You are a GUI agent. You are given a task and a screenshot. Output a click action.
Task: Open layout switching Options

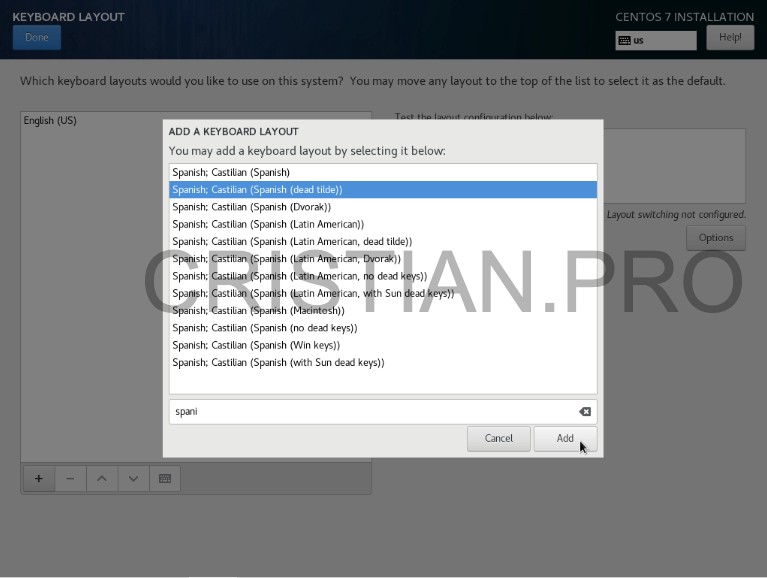click(716, 238)
